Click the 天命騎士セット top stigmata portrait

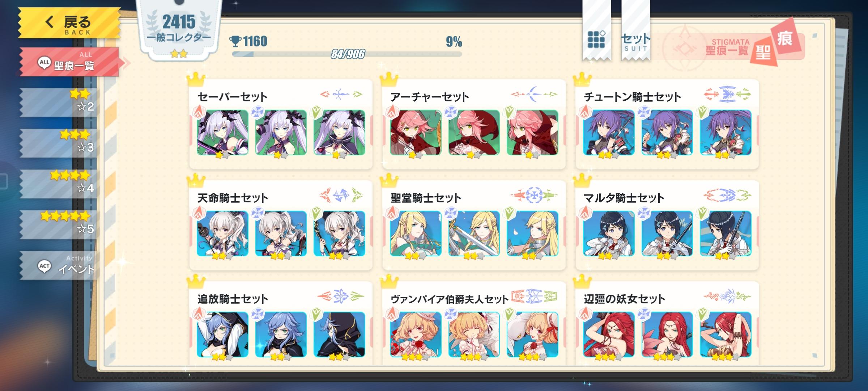(x=222, y=234)
